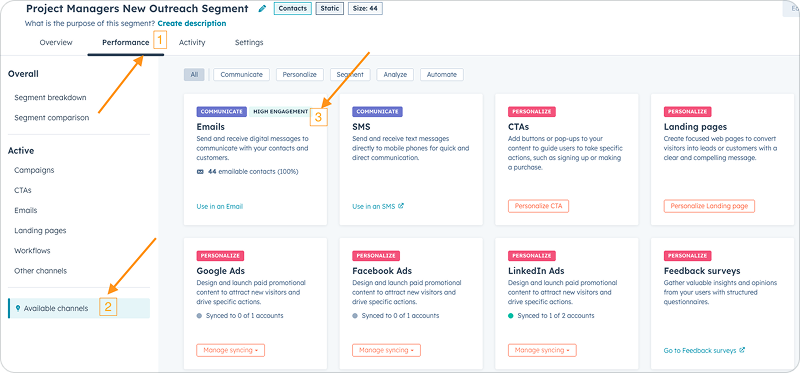Open the Manage syncing dropdown for LinkedIn Ads
Viewport: 800px width, 373px height.
pyautogui.click(x=542, y=351)
